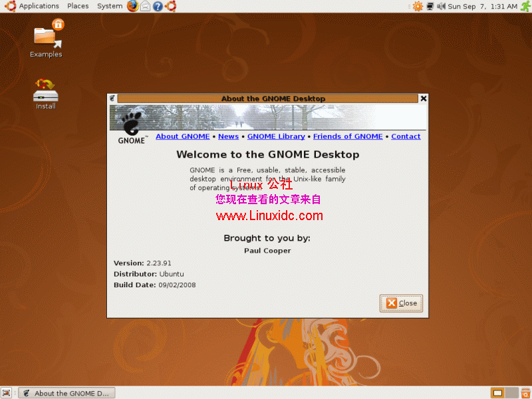Open the Examples folder on the desktop
Image resolution: width=532 pixels, height=399 pixels.
[x=45, y=37]
